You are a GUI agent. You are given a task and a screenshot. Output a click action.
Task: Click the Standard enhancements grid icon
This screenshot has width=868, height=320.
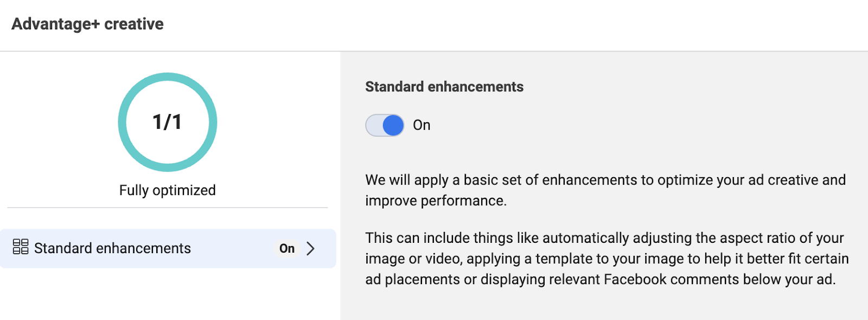[x=21, y=247]
